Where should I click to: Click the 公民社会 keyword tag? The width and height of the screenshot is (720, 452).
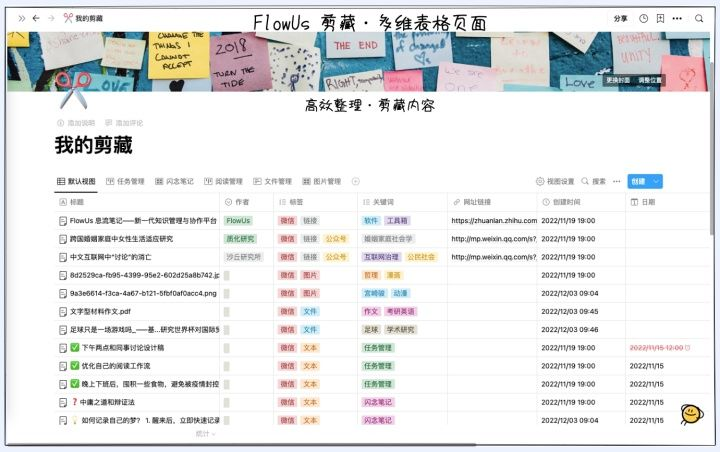tap(421, 257)
